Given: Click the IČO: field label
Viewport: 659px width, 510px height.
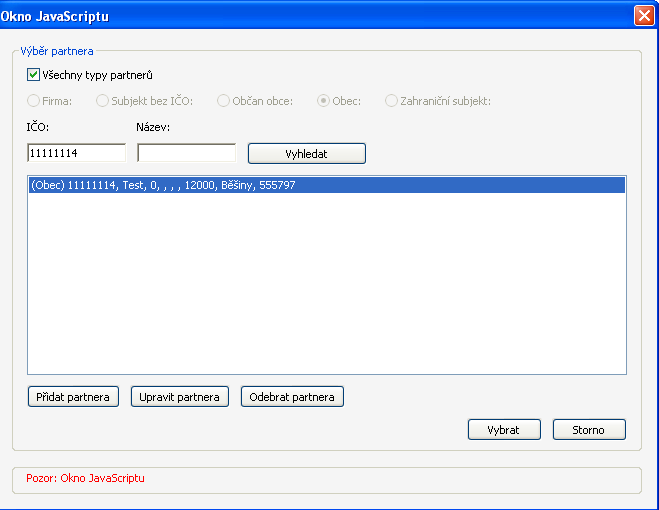Looking at the screenshot, I should point(38,127).
